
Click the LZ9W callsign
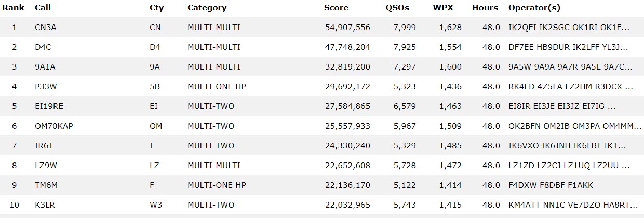point(45,166)
